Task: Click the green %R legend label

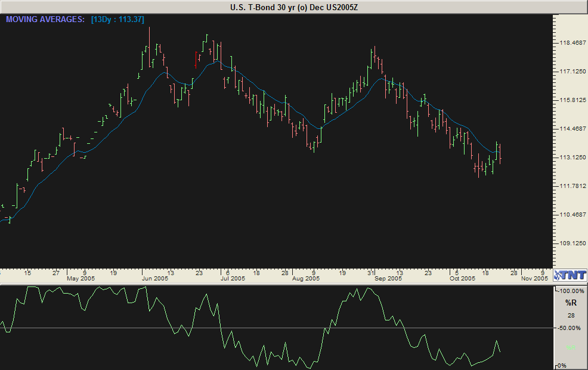Action: tap(571, 347)
